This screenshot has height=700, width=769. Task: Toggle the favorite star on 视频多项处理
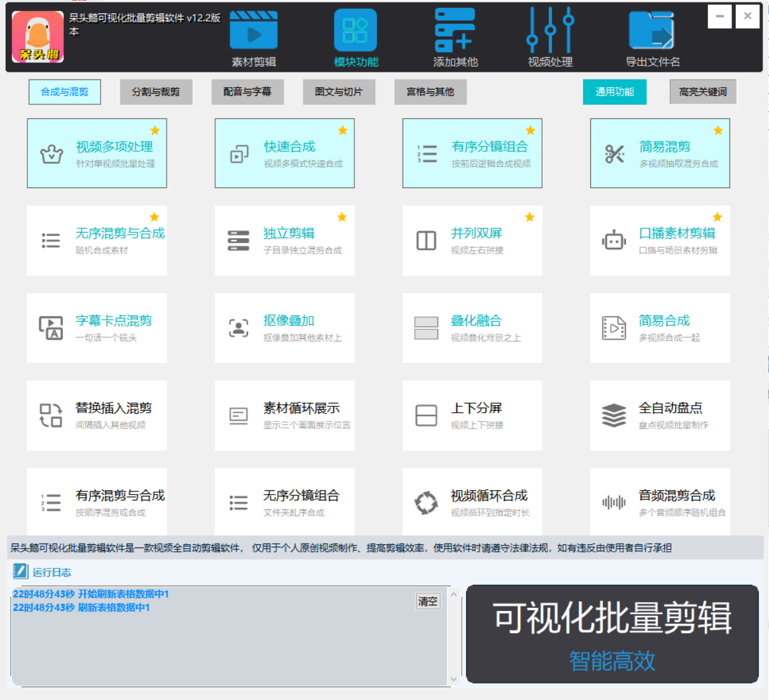tap(155, 130)
